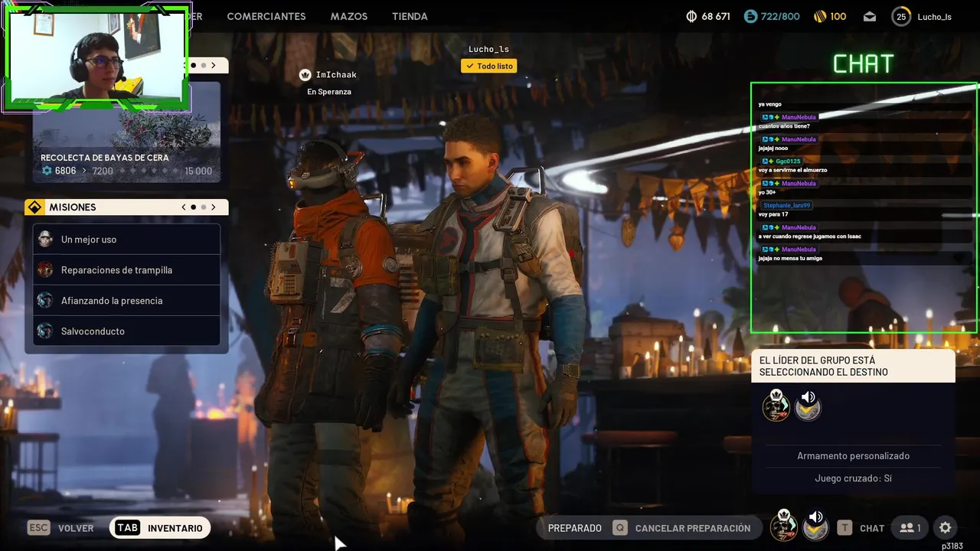Click the 15 000 final milestone value

pos(198,171)
